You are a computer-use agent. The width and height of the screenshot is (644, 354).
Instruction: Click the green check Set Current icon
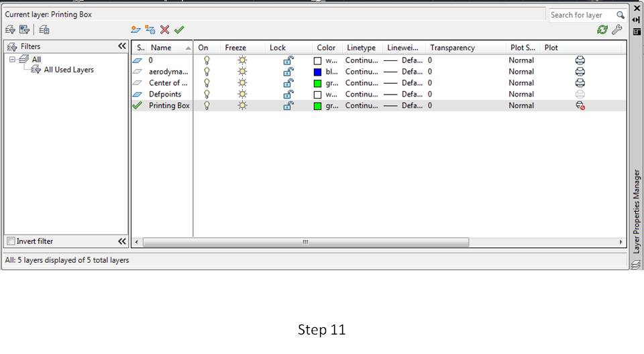179,29
